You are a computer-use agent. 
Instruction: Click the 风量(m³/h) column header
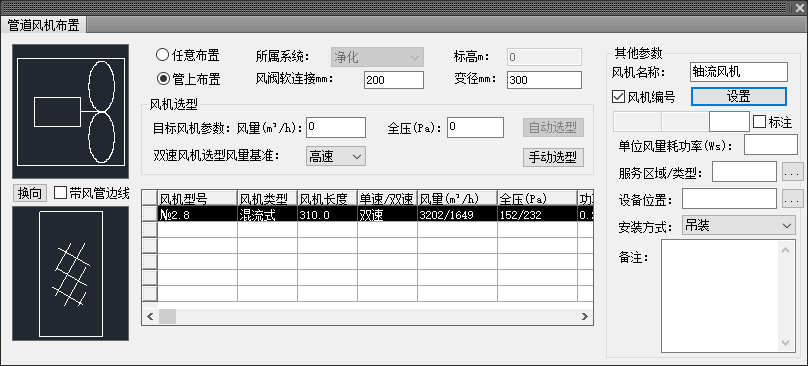pyautogui.click(x=458, y=198)
